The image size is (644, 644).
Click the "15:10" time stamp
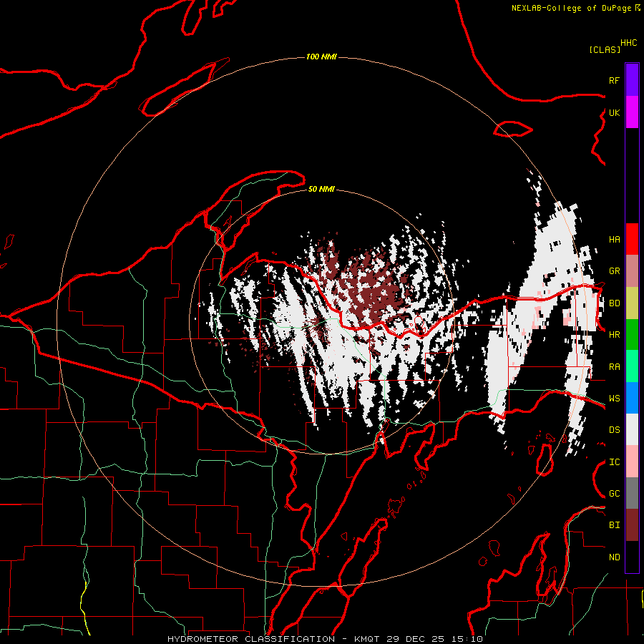click(467, 639)
